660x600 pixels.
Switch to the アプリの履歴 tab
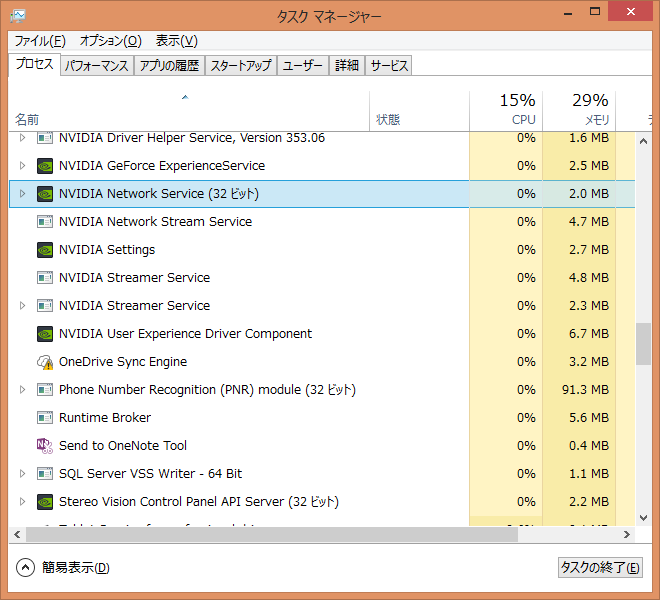(x=169, y=66)
